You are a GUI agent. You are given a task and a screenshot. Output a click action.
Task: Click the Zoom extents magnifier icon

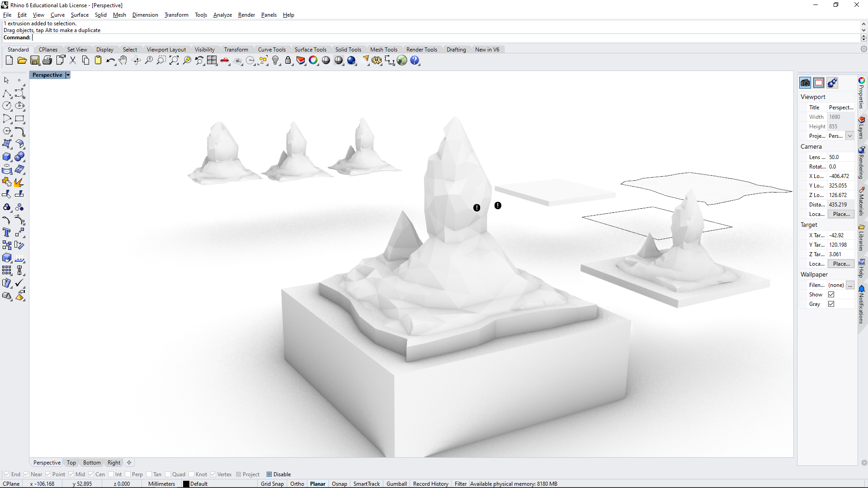coord(175,61)
